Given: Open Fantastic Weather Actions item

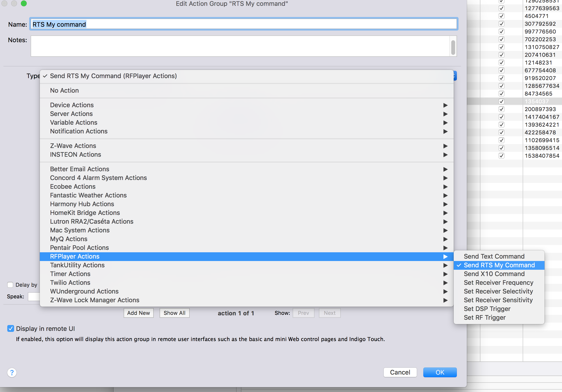Looking at the screenshot, I should pyautogui.click(x=247, y=195).
